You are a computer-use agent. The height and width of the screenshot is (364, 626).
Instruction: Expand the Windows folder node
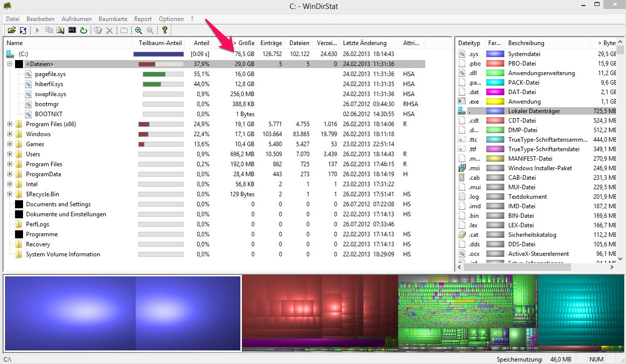(10, 134)
